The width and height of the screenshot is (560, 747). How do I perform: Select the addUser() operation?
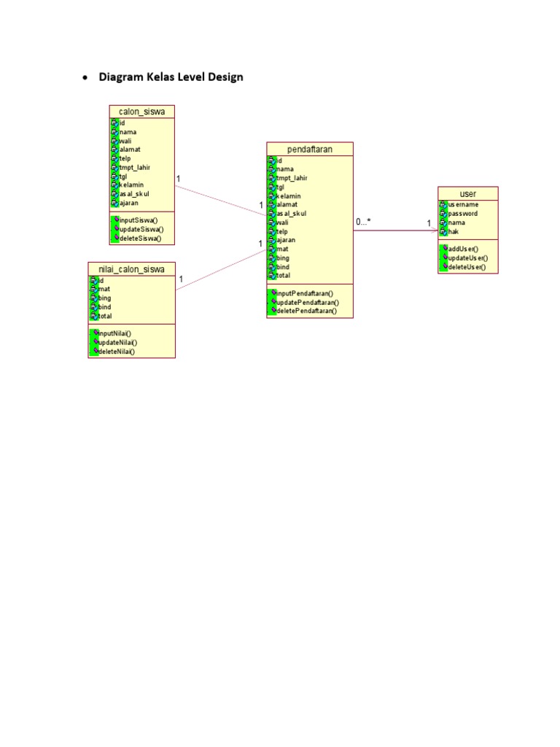tap(463, 249)
